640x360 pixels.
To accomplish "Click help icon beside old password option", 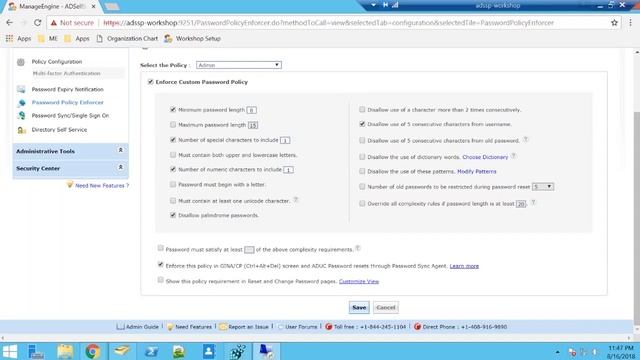I will pos(526,139).
